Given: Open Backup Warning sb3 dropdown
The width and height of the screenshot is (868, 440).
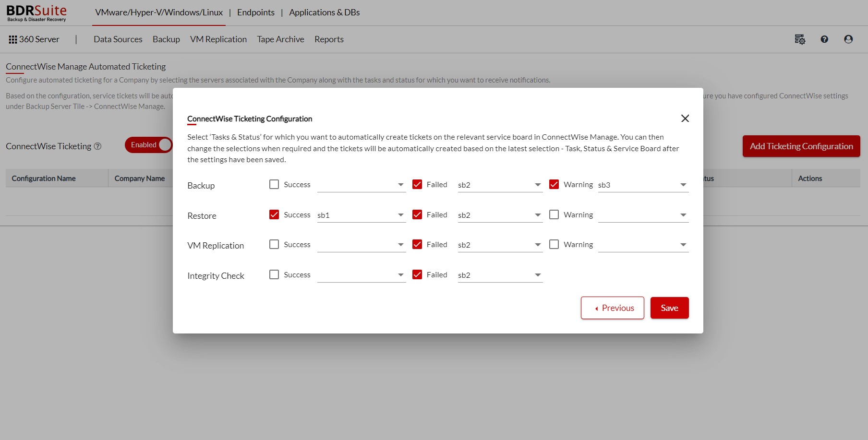Looking at the screenshot, I should 643,185.
